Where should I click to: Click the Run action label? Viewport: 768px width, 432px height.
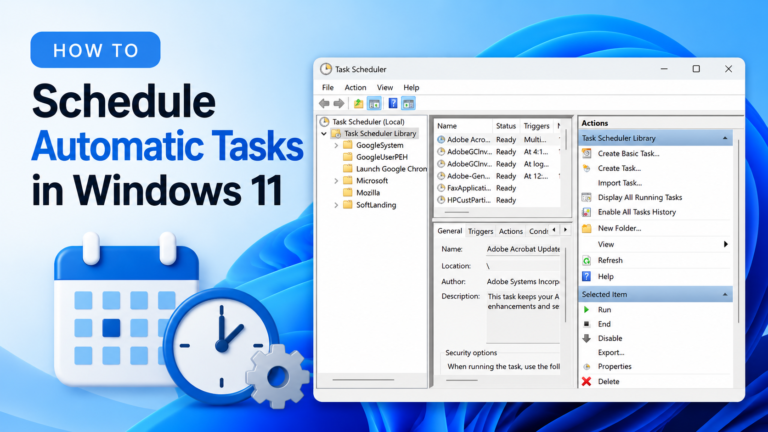pos(604,310)
